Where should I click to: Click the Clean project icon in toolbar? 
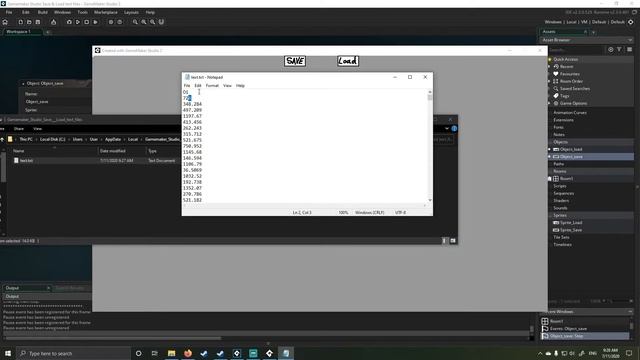(x=96, y=22)
